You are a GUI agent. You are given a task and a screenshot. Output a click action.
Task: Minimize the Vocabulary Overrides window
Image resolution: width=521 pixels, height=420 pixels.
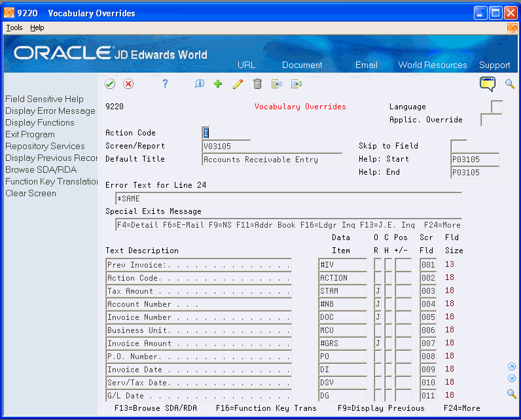coord(480,13)
